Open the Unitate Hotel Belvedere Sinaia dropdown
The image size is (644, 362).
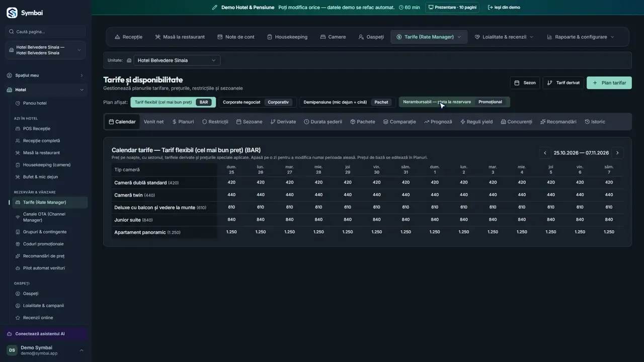coord(177,60)
